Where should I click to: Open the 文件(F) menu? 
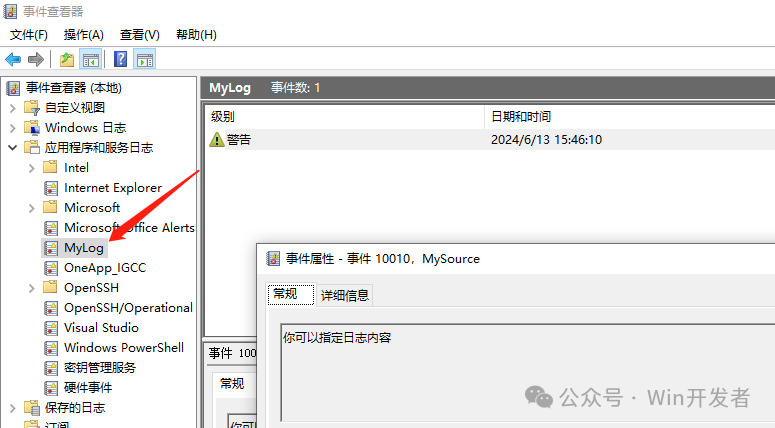point(29,35)
